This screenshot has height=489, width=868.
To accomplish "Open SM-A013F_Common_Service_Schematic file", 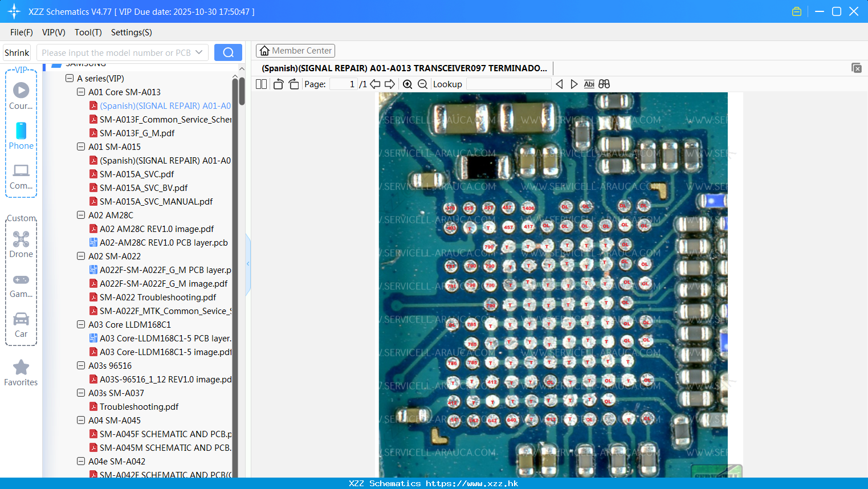I will coord(160,119).
